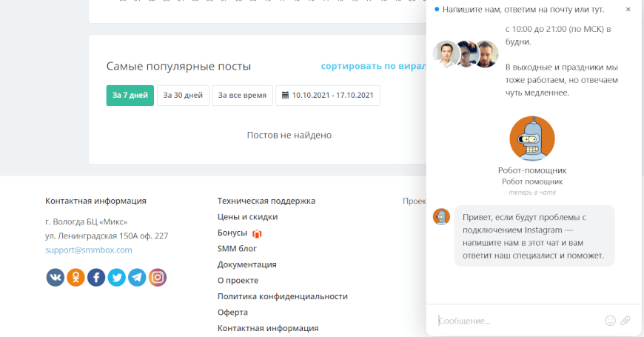Click the Робот-помощник name label
644x337 pixels.
pyautogui.click(x=532, y=170)
